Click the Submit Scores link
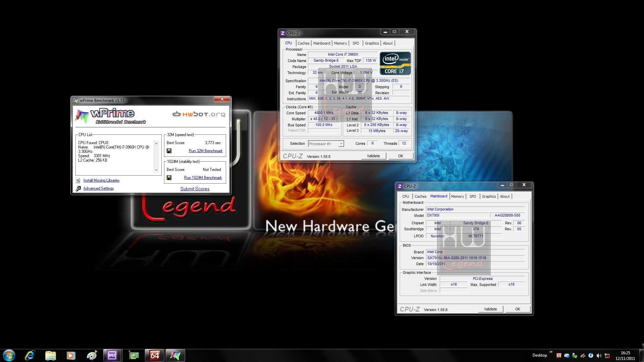Viewport: 644px width, 362px height. click(195, 189)
